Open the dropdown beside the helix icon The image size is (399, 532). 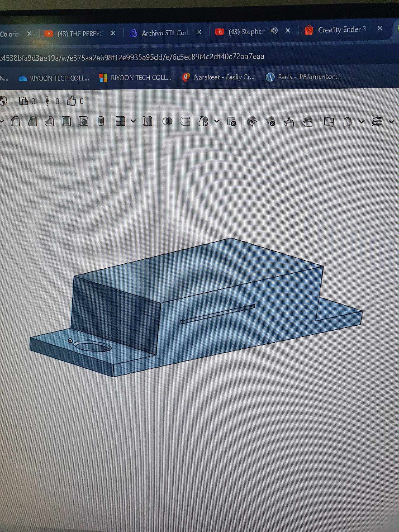point(391,122)
